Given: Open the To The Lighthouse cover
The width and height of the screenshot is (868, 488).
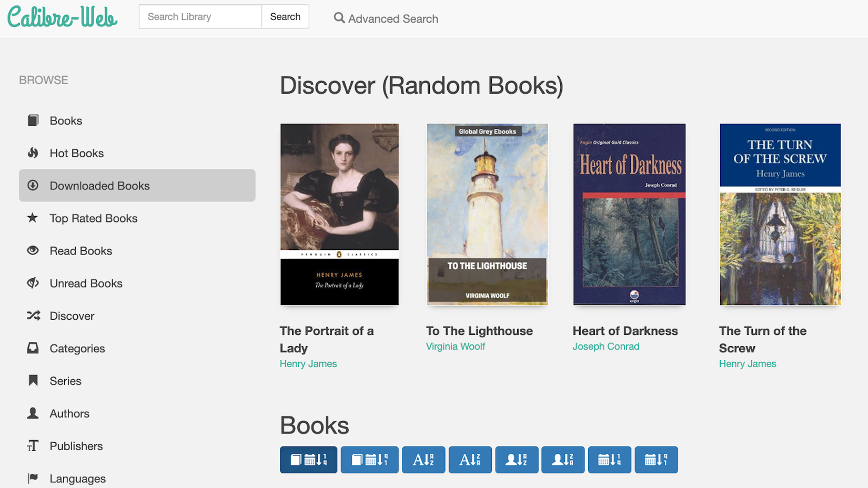Looking at the screenshot, I should click(x=487, y=214).
